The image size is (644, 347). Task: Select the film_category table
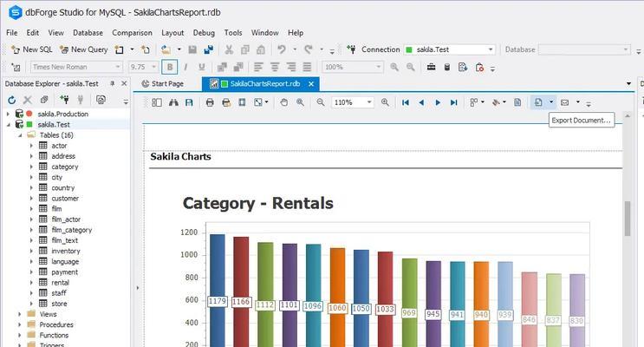tap(71, 230)
